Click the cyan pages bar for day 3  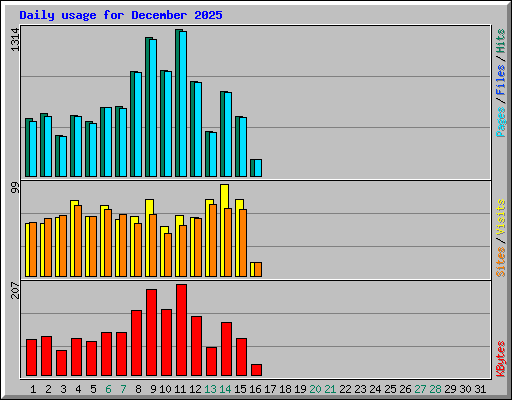(x=63, y=157)
